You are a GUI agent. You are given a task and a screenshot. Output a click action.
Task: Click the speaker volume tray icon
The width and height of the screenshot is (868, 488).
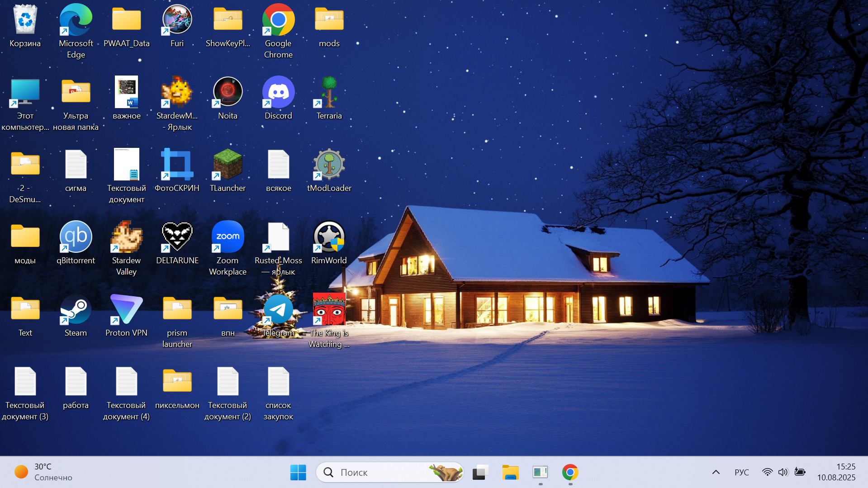[783, 472]
